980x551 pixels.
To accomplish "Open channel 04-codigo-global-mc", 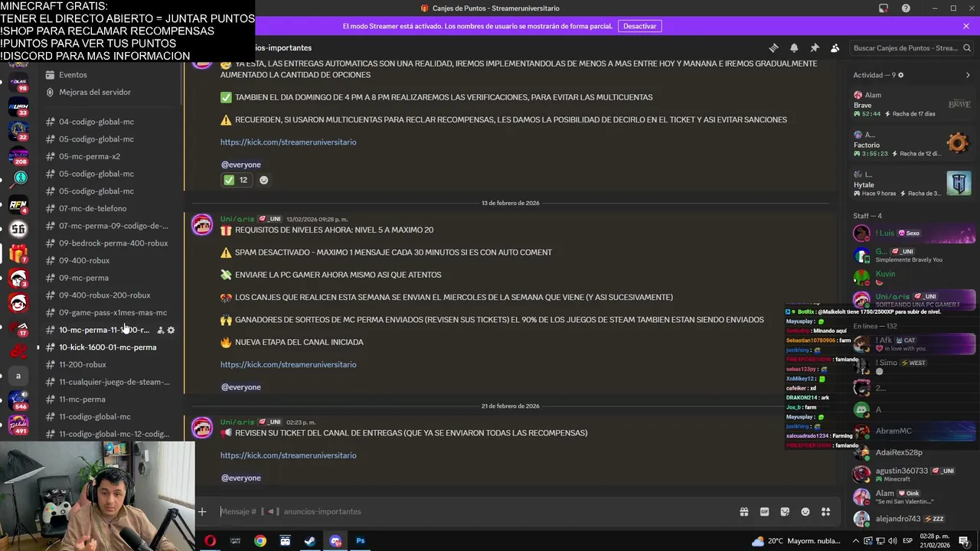I will click(x=111, y=122).
